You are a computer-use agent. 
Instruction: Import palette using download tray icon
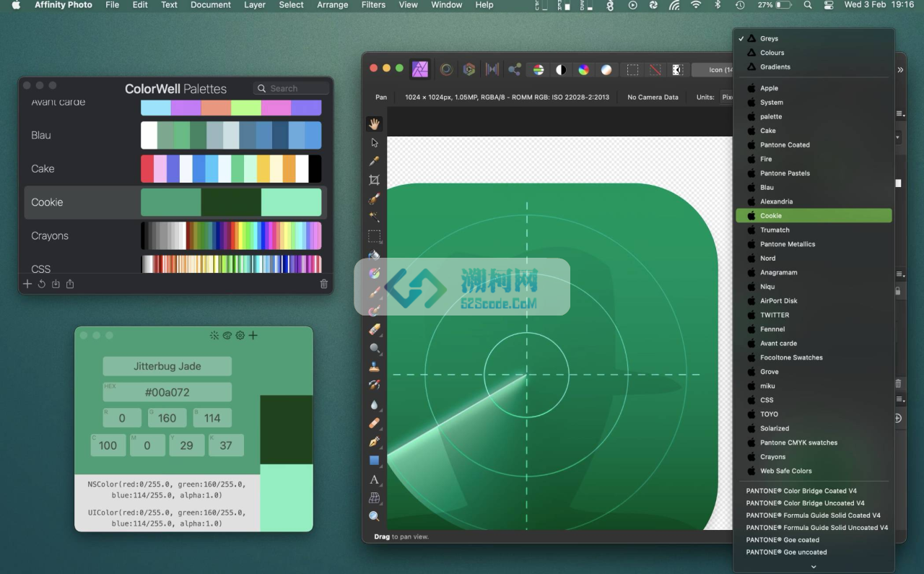coord(56,284)
